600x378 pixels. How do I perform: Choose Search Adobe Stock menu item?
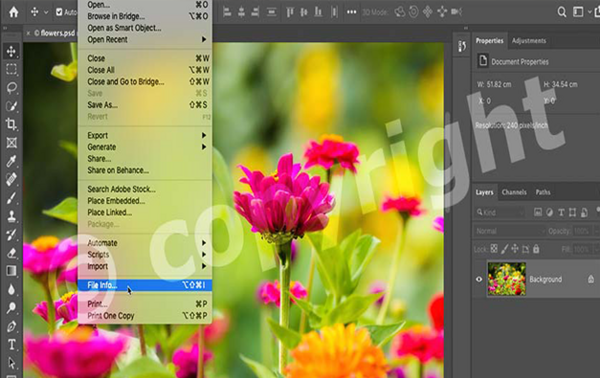click(145, 189)
